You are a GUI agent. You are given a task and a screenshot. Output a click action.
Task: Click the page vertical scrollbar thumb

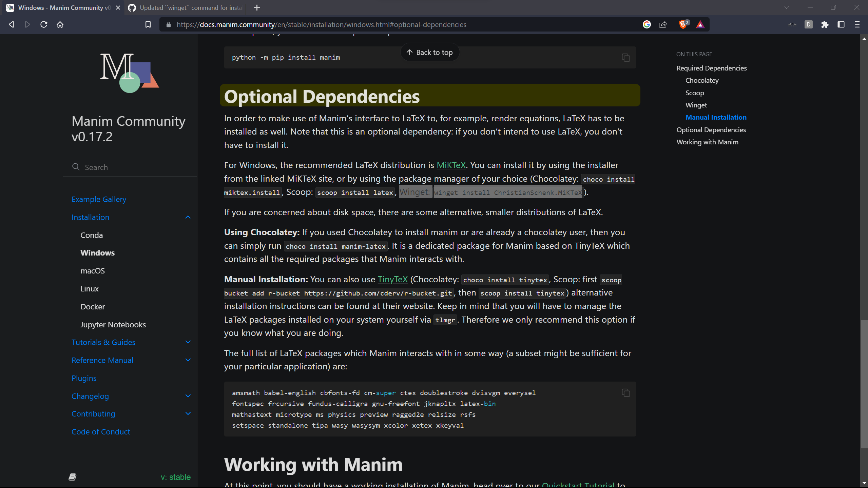pyautogui.click(x=864, y=384)
